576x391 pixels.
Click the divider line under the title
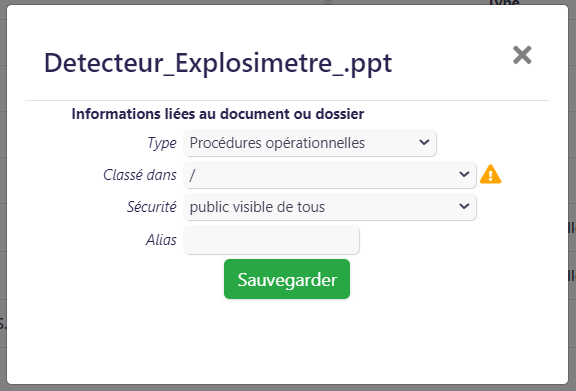pos(287,100)
